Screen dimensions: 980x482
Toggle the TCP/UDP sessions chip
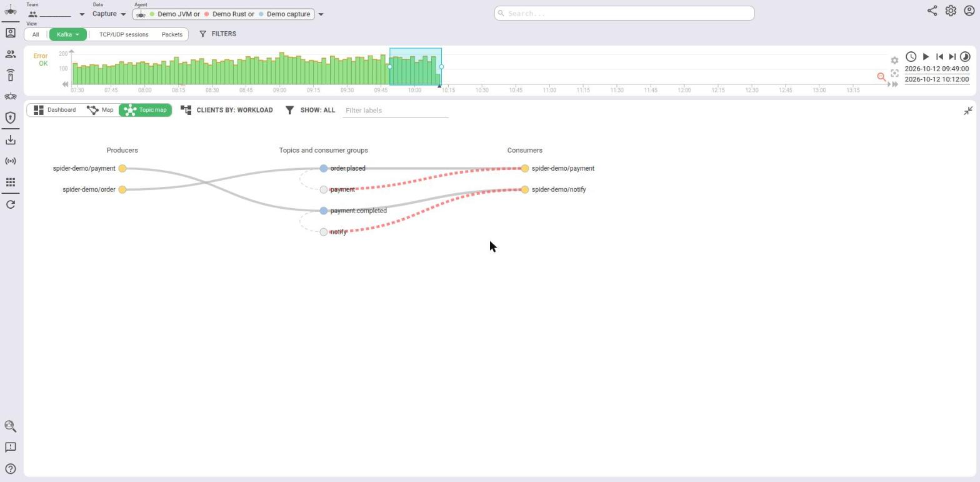click(124, 34)
